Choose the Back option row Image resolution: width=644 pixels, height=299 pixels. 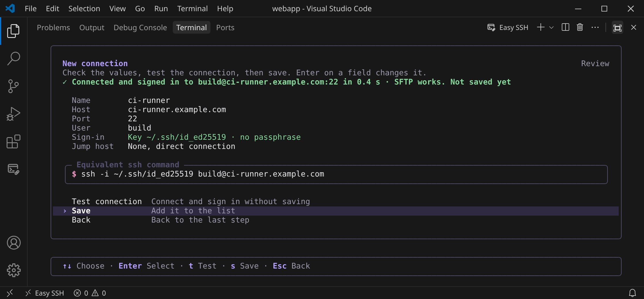[x=336, y=220]
